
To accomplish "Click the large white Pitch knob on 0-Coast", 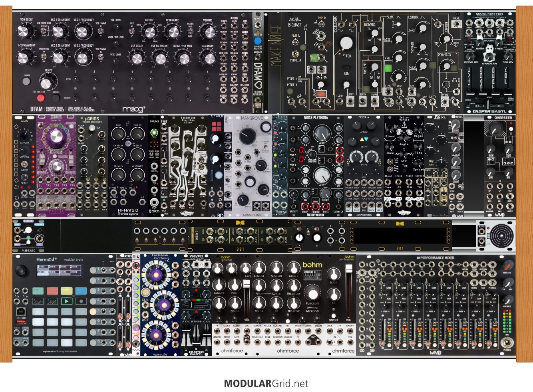I will click(x=346, y=44).
